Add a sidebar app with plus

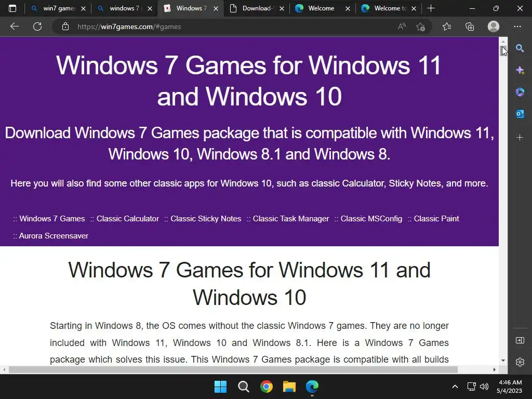pos(520,137)
